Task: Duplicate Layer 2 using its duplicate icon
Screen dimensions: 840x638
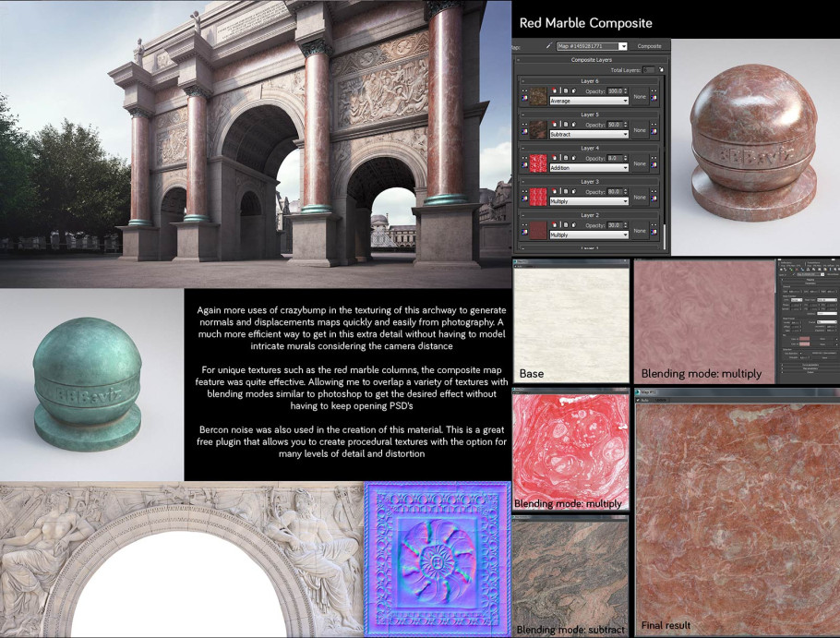Action: pyautogui.click(x=574, y=225)
